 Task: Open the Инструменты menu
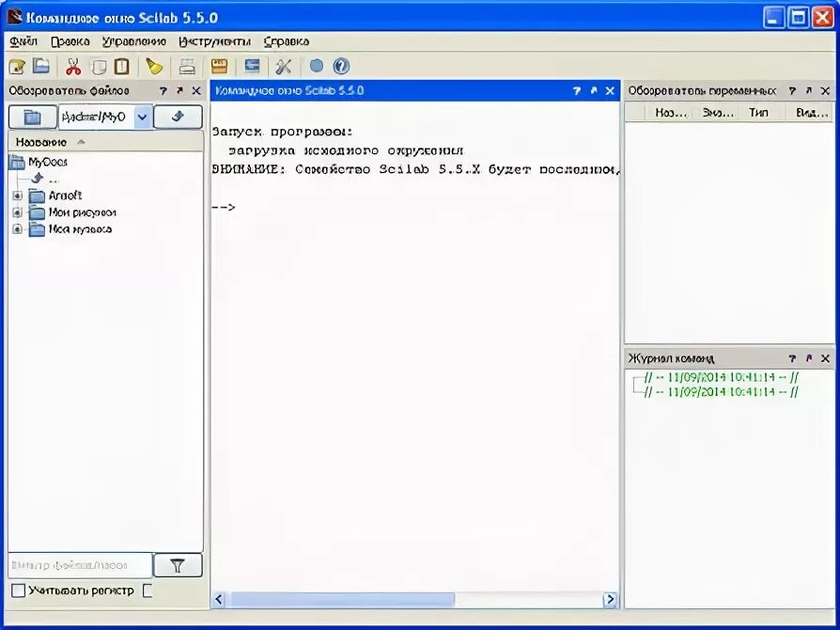[x=215, y=41]
